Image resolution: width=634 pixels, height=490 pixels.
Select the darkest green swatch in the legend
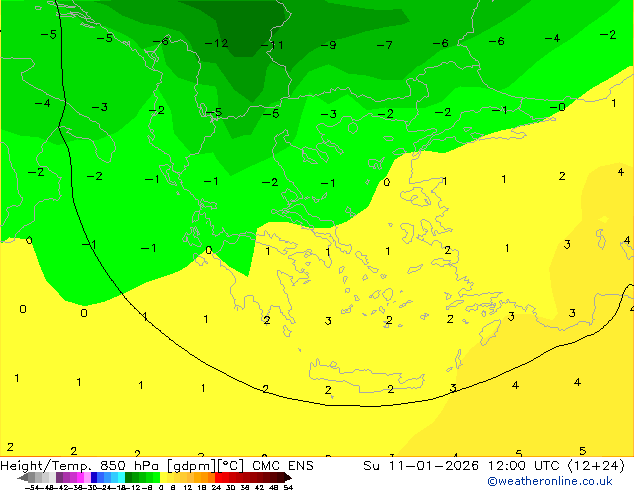pyautogui.click(x=129, y=477)
